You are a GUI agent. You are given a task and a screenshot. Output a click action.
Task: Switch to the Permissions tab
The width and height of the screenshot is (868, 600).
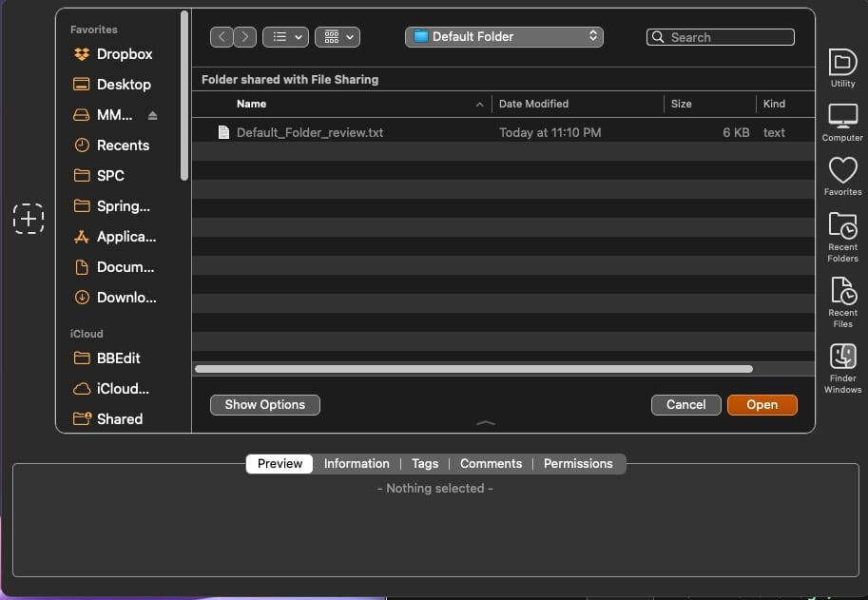point(578,464)
